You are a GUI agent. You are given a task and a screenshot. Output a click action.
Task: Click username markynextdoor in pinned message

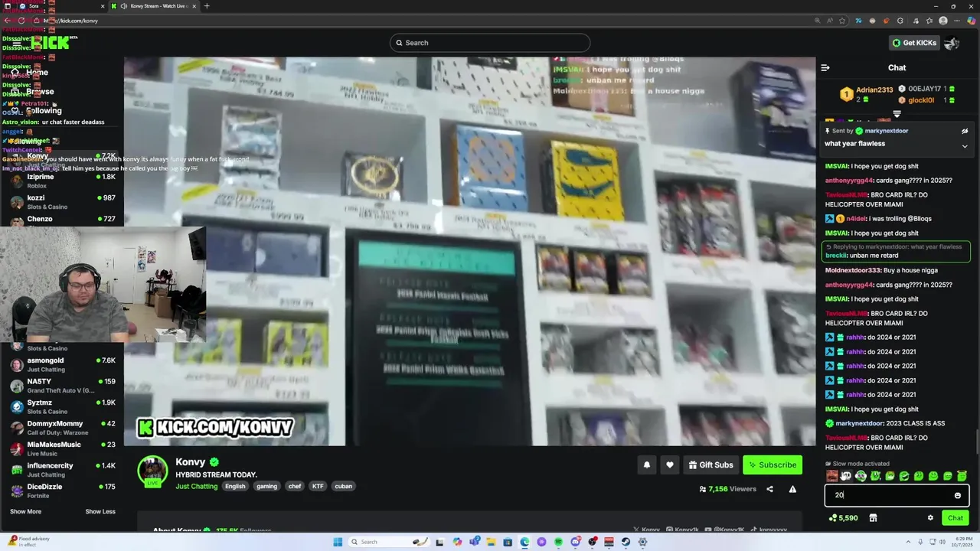[887, 131]
